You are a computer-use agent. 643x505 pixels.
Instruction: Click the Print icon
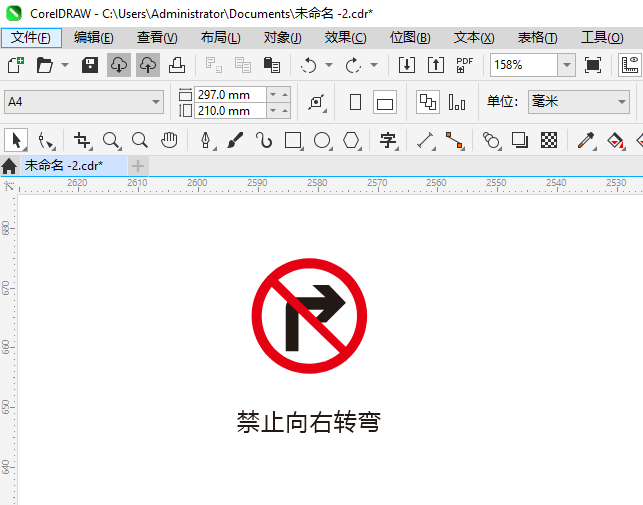pyautogui.click(x=177, y=65)
